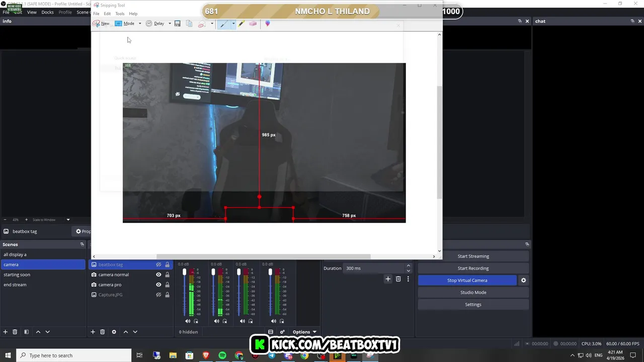644x362 pixels.
Task: Open scene filters icon in Scenes panel
Action: [26, 332]
